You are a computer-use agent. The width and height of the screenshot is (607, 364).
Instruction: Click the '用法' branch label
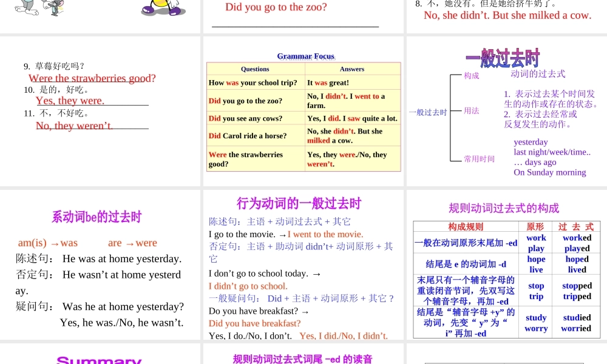point(472,110)
